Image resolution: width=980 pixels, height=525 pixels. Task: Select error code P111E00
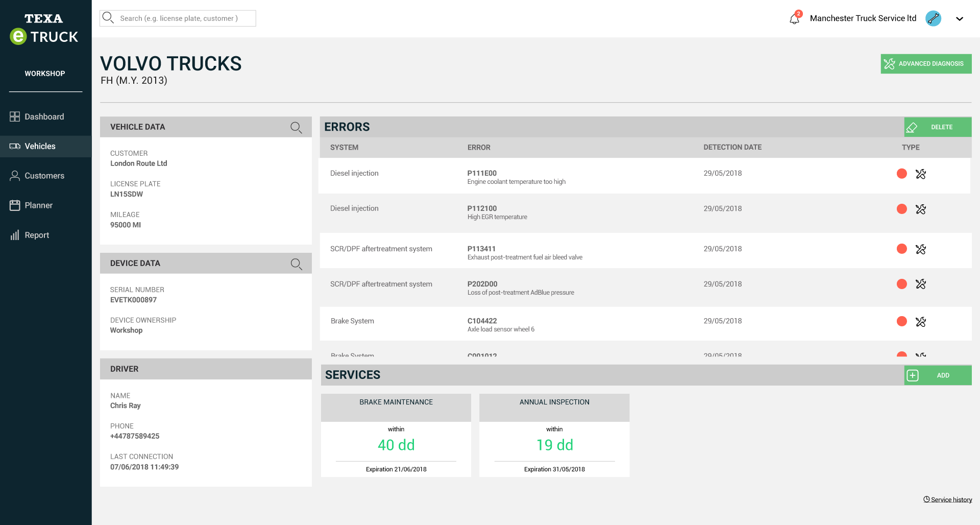(482, 173)
